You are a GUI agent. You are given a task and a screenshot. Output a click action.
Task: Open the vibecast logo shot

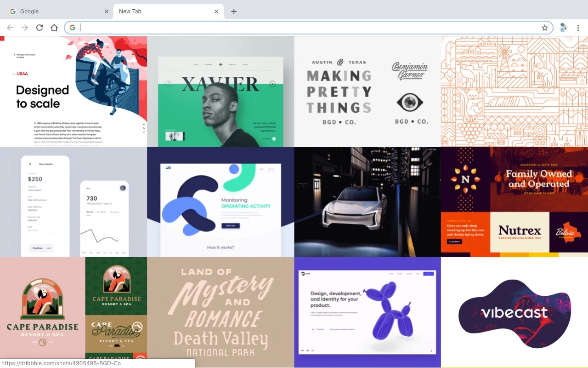(x=514, y=312)
